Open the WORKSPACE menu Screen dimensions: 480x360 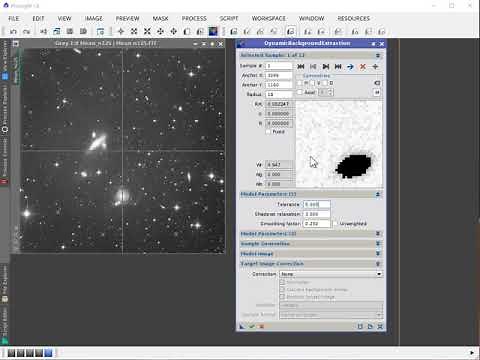[269, 18]
